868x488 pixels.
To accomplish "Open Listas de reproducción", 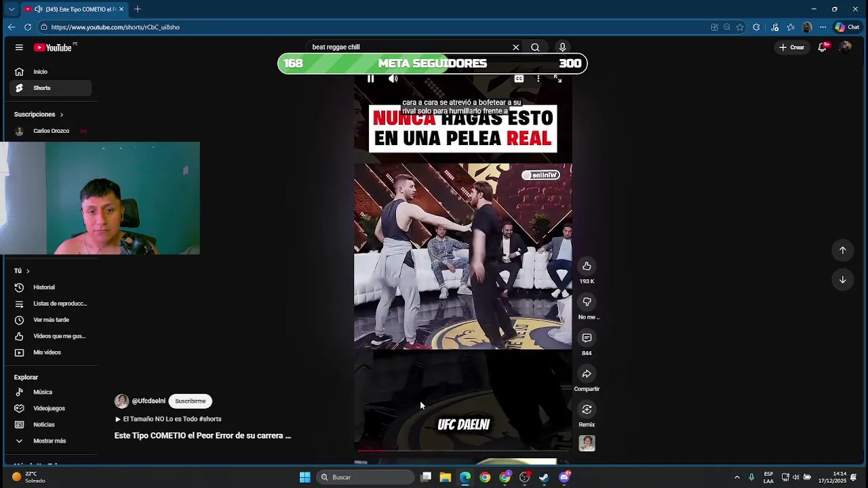I will click(x=51, y=304).
